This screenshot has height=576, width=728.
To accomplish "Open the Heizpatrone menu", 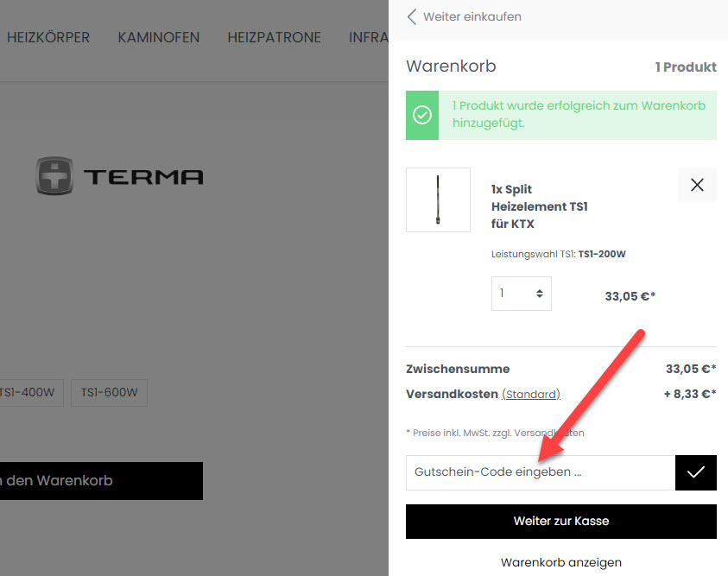I will point(274,37).
